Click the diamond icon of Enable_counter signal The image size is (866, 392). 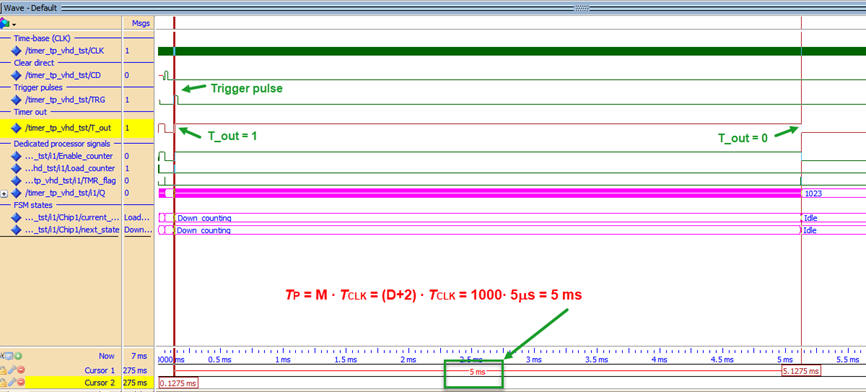pos(16,156)
